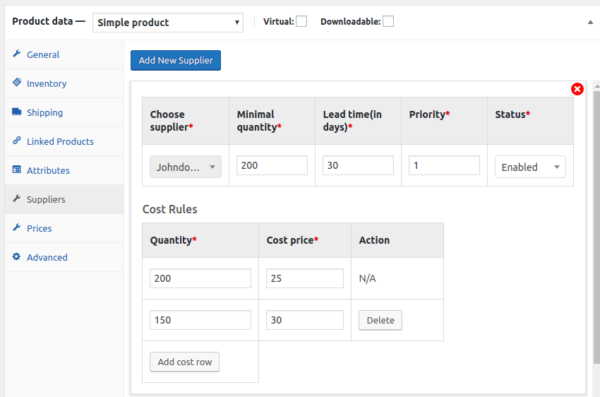Collapse the Product data panel arrow
Image resolution: width=600 pixels, height=397 pixels.
coord(590,22)
